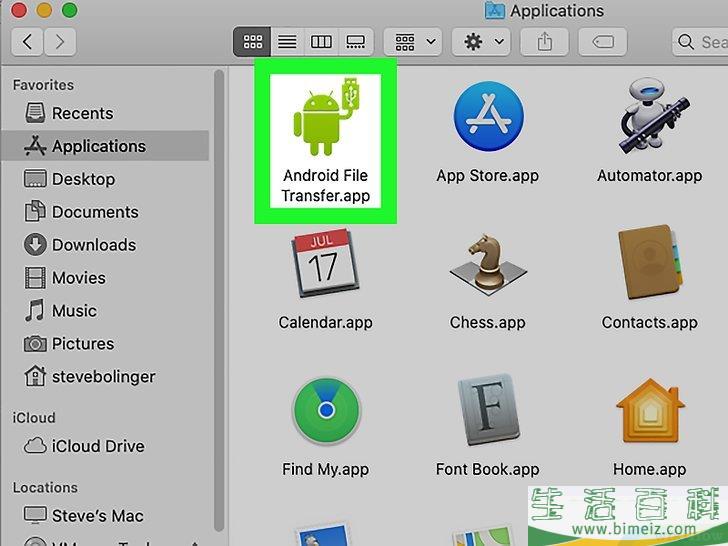This screenshot has height=546, width=728.
Task: Open Music in the sidebar
Action: click(x=104, y=311)
